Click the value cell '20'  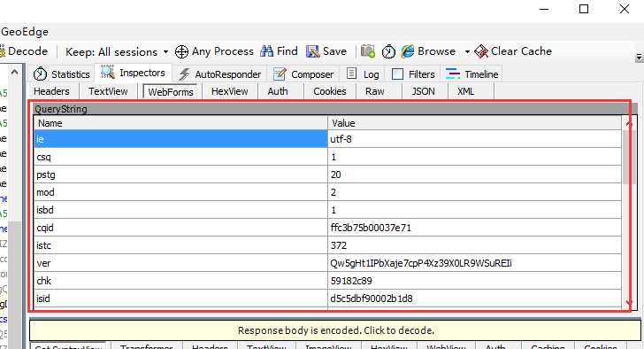[x=475, y=174]
